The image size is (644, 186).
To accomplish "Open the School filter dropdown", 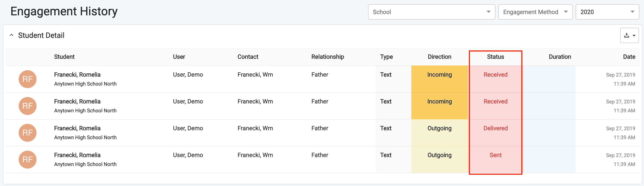I will point(432,12).
